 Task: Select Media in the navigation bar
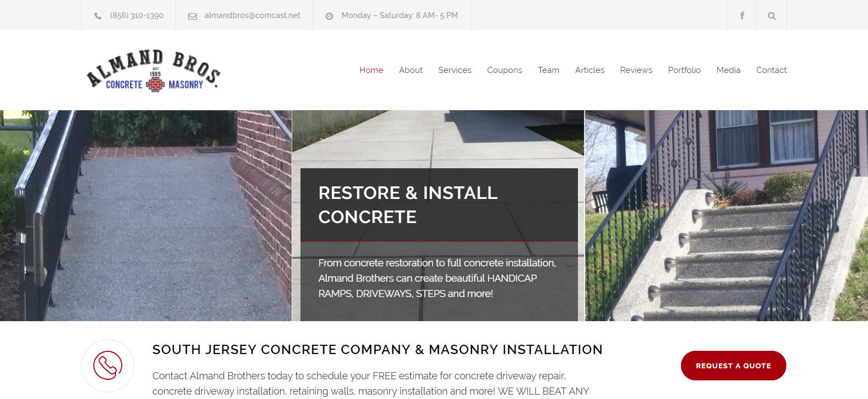tap(728, 70)
